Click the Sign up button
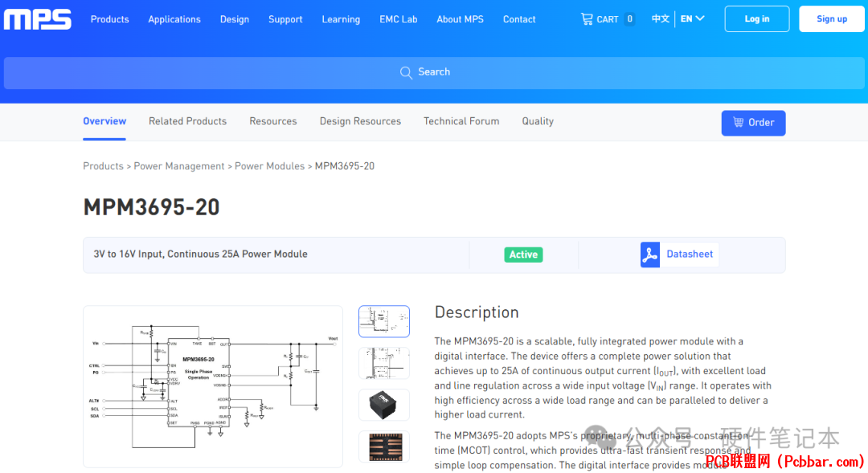The width and height of the screenshot is (868, 473). coord(832,18)
